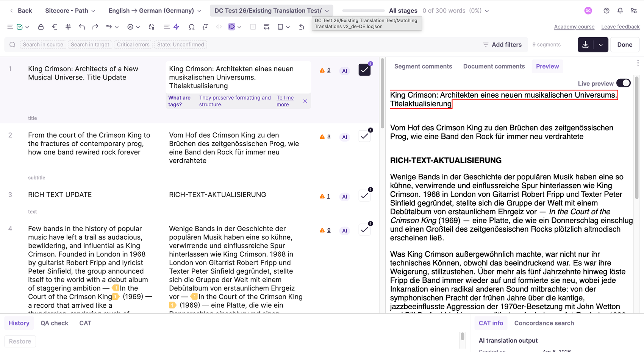Viewport: 644px width, 352px height.
Task: Open the CAT tab in bottom panel
Action: click(x=85, y=323)
